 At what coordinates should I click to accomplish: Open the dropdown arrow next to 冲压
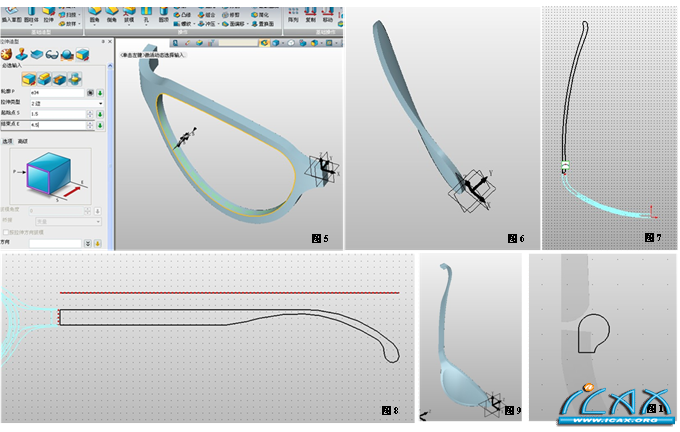(x=219, y=24)
